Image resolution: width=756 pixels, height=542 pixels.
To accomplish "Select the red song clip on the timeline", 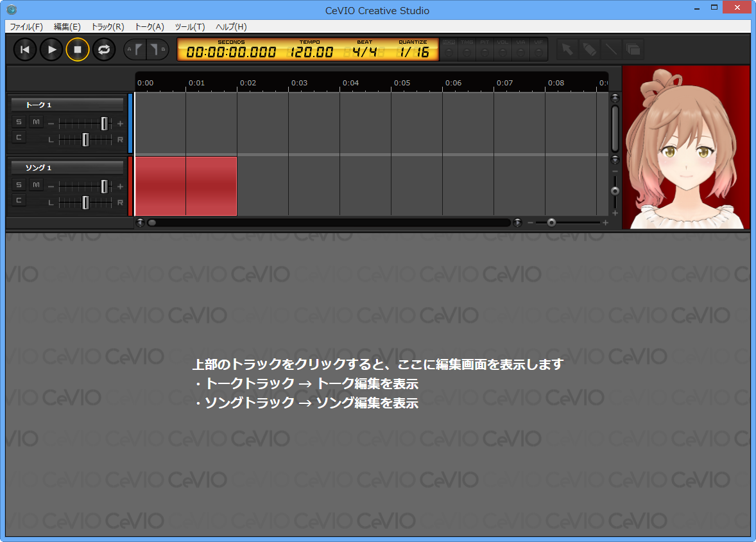I will (185, 186).
